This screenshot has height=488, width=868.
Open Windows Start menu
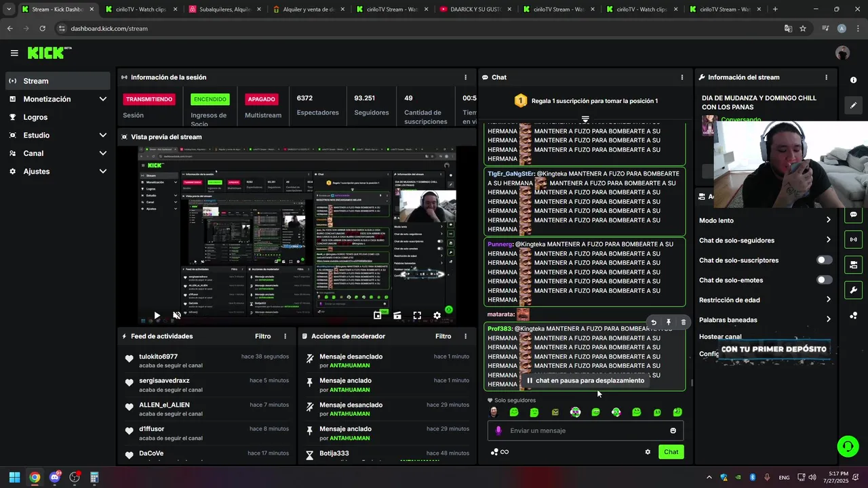14,477
